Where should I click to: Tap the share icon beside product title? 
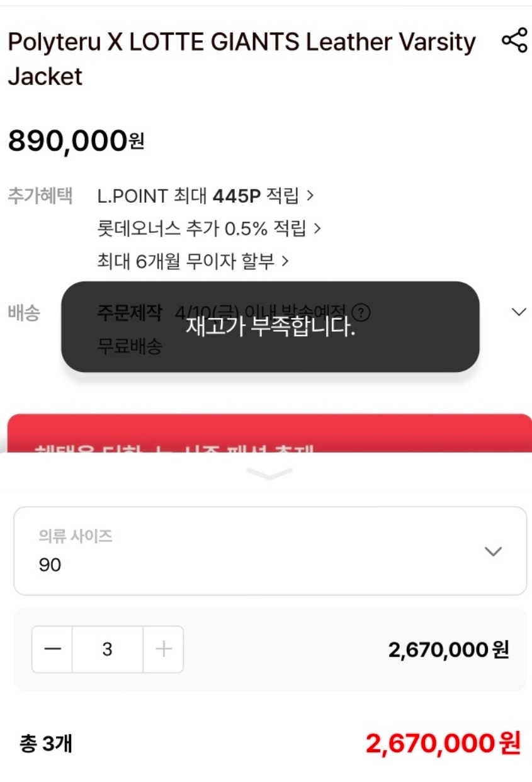tap(514, 41)
